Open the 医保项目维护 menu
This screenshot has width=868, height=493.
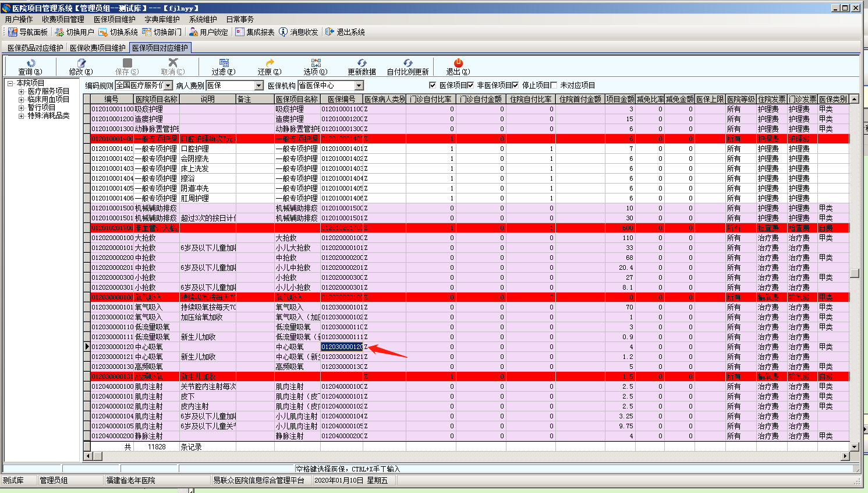coord(115,19)
